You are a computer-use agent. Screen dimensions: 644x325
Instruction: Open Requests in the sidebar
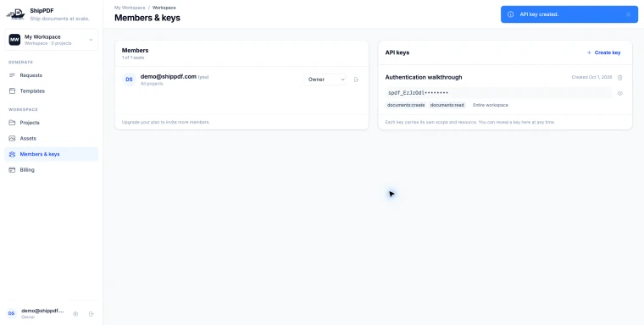coord(52,75)
